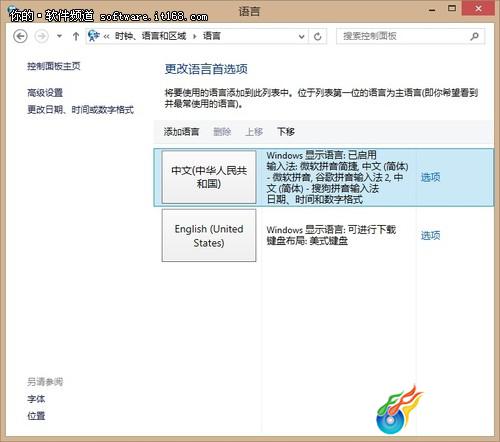This screenshot has width=500, height=442.
Task: Open the 位置 link under 另请参阅
Action: pyautogui.click(x=36, y=416)
